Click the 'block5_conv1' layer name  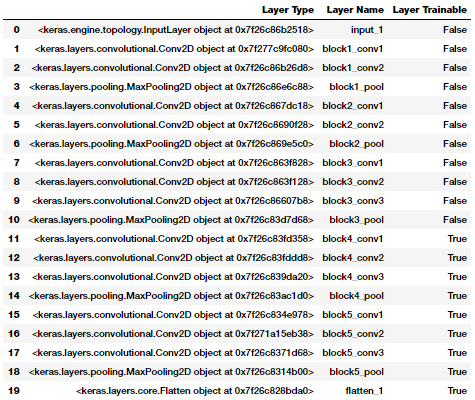(353, 315)
